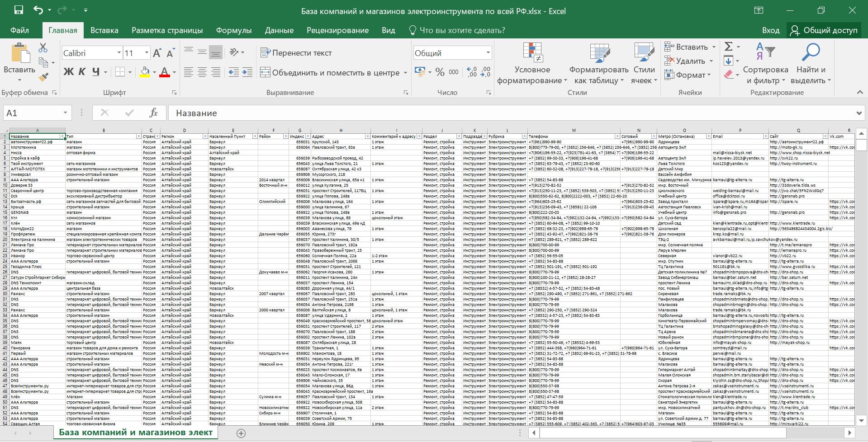Click the insert function fx button
The width and height of the screenshot is (868, 442).
tap(153, 113)
